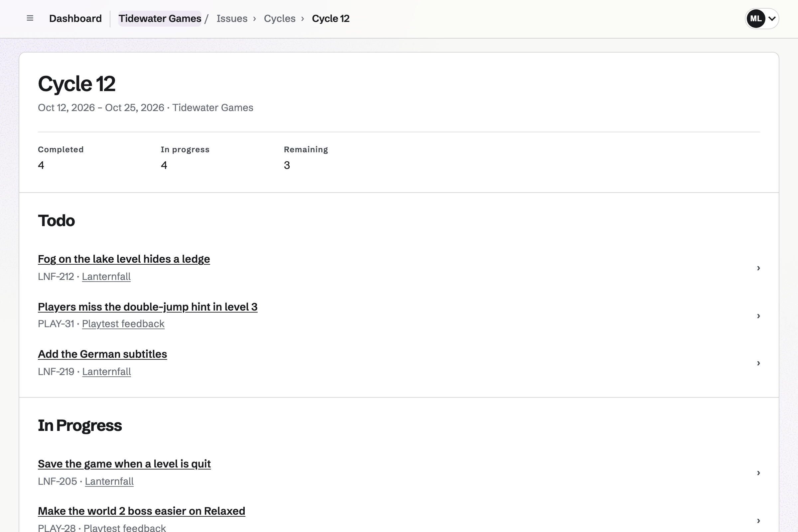Screen dimensions: 798x532
Task: Click the PLAY-31 issue ID text
Action: [x=56, y=324]
